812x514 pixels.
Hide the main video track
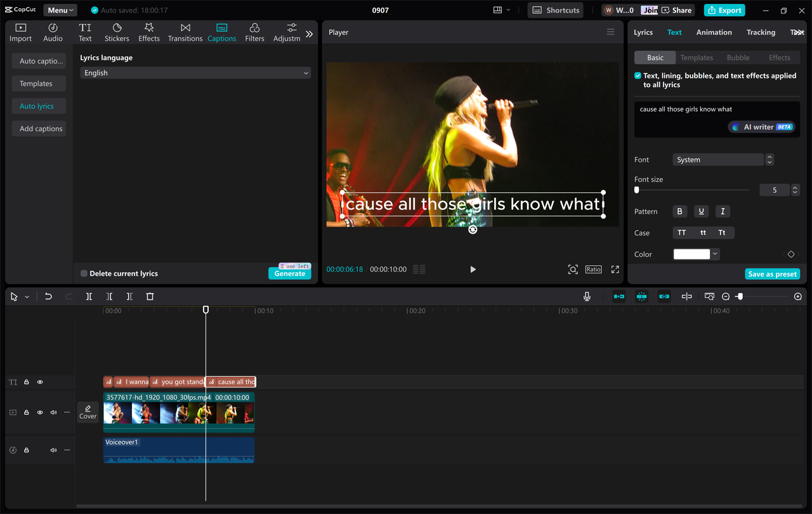point(40,412)
